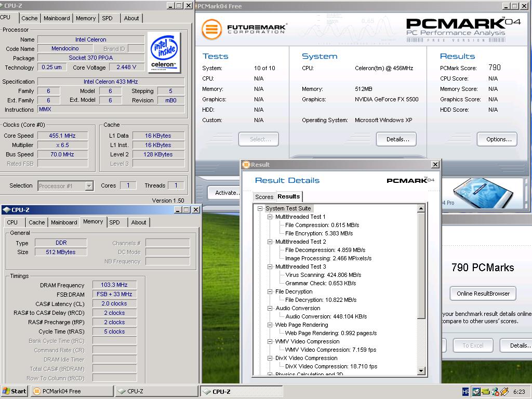This screenshot has height=399, width=532.
Task: Open the HR language indicator in tray
Action: (x=465, y=392)
